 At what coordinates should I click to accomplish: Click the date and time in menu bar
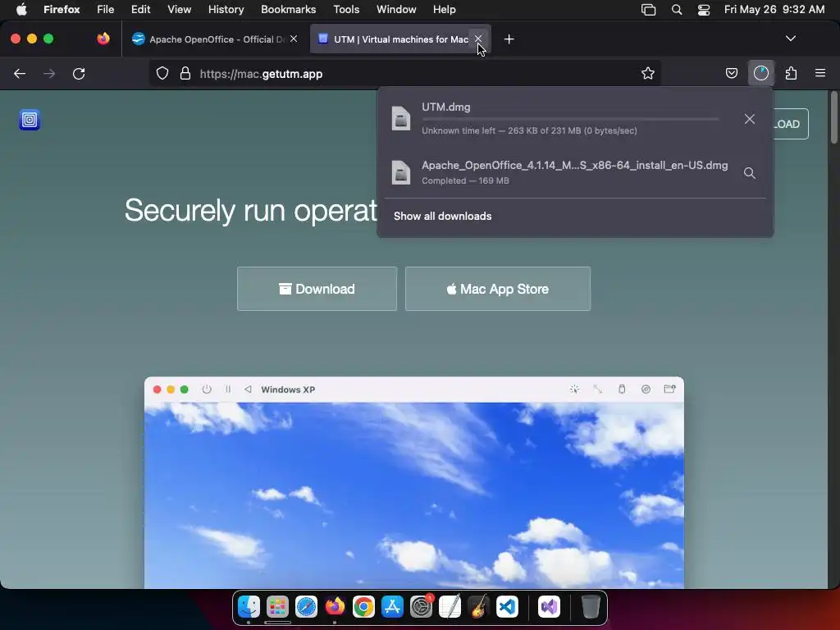point(774,10)
